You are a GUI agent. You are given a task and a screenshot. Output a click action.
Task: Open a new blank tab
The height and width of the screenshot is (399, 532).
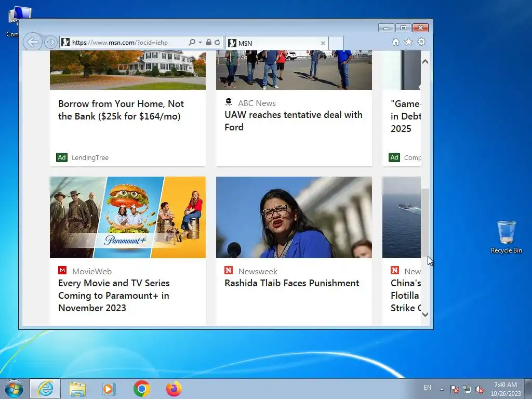pyautogui.click(x=336, y=43)
